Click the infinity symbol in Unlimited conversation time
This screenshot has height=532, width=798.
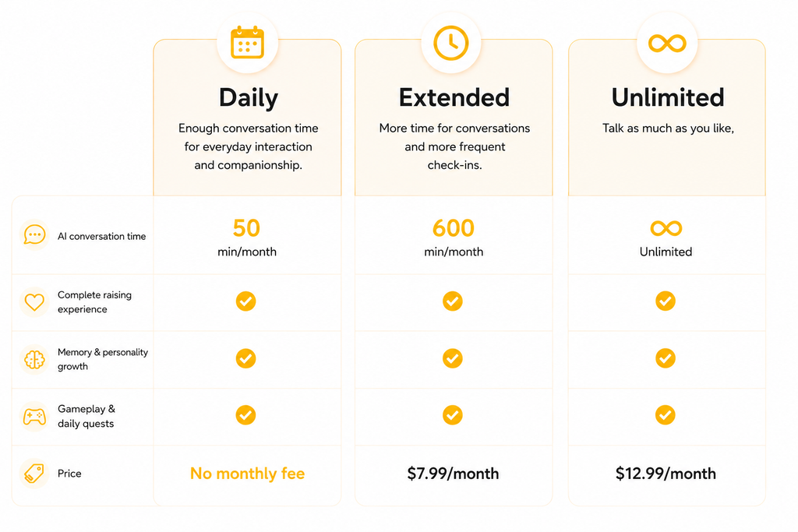coord(666,228)
